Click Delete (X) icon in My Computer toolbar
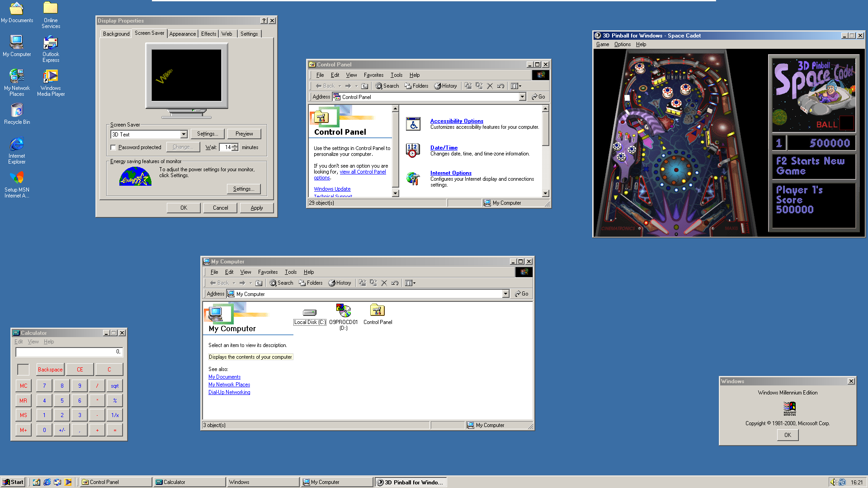Screen dimensions: 868x488 click(384, 283)
